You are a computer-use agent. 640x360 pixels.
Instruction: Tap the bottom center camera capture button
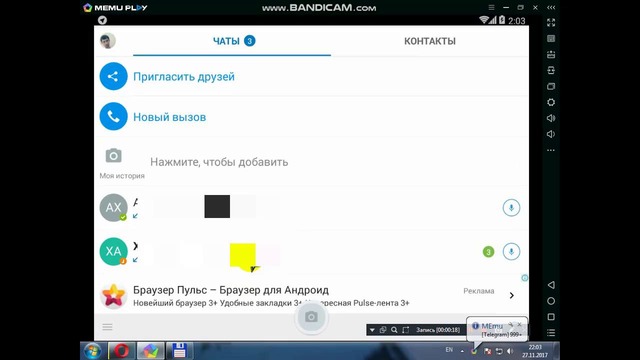tap(311, 317)
